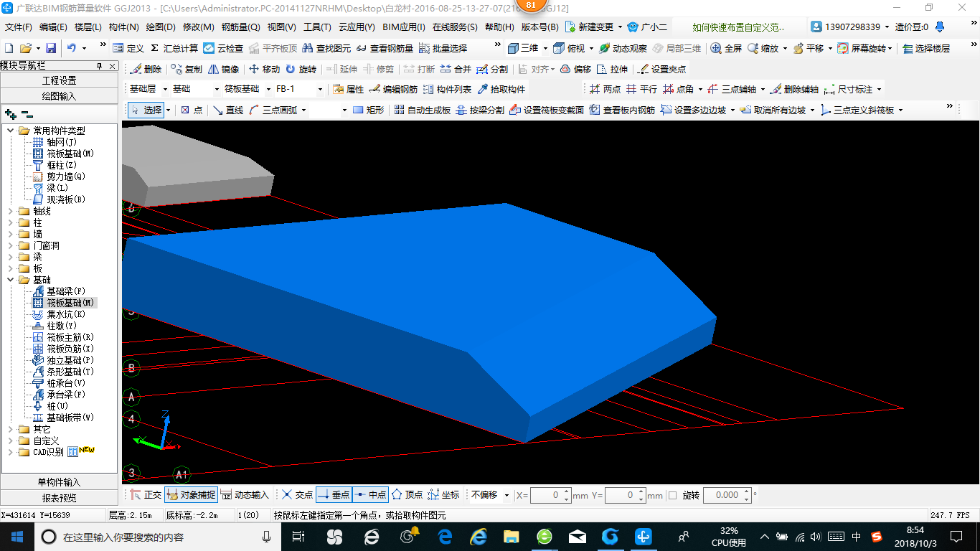The height and width of the screenshot is (551, 980).
Task: Click 自动生成板 auto-generate slab
Action: pyautogui.click(x=423, y=110)
